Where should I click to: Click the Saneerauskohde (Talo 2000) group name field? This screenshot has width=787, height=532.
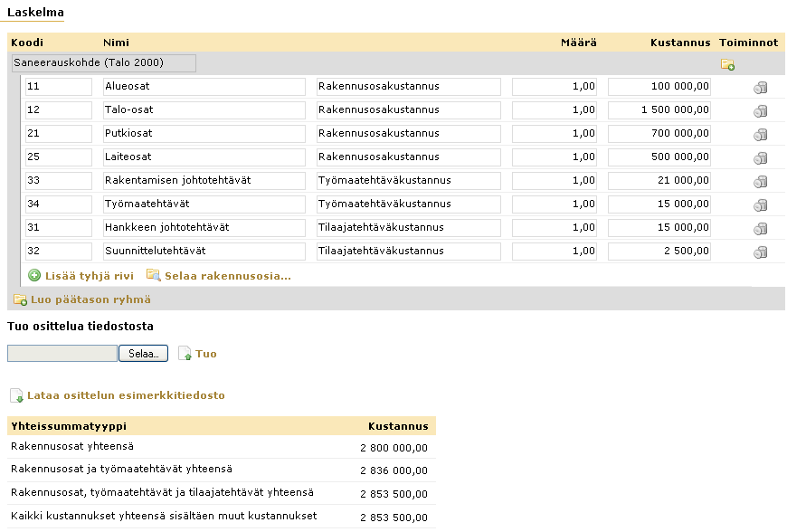click(x=103, y=63)
